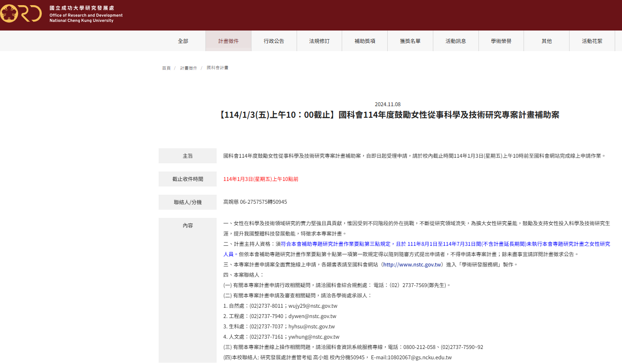Open the 法規修訂 tab
Screen dimensions: 622x364
coord(319,41)
